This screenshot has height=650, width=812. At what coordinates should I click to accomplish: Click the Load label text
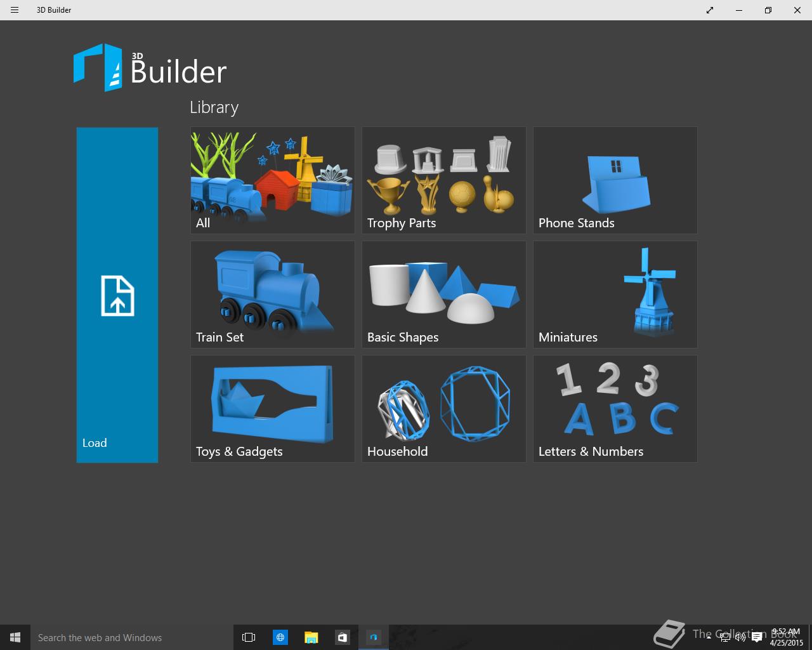(95, 443)
